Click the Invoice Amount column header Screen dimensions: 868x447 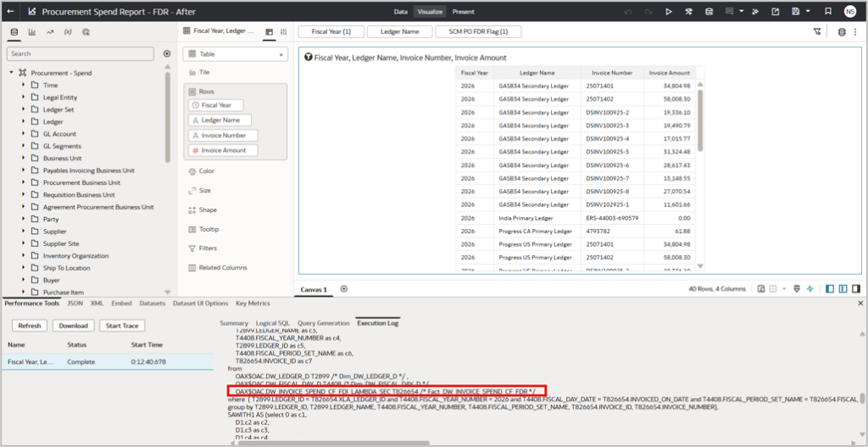[670, 73]
